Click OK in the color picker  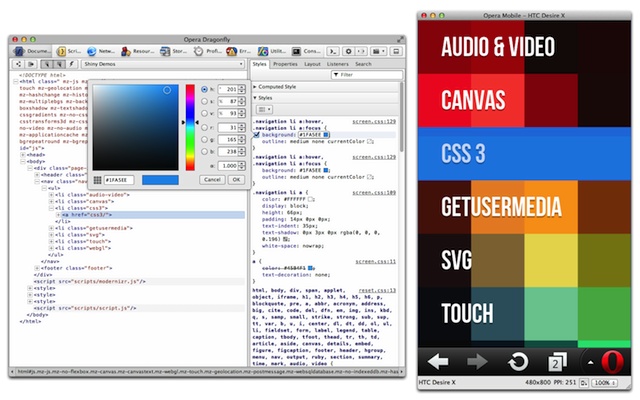click(x=236, y=180)
